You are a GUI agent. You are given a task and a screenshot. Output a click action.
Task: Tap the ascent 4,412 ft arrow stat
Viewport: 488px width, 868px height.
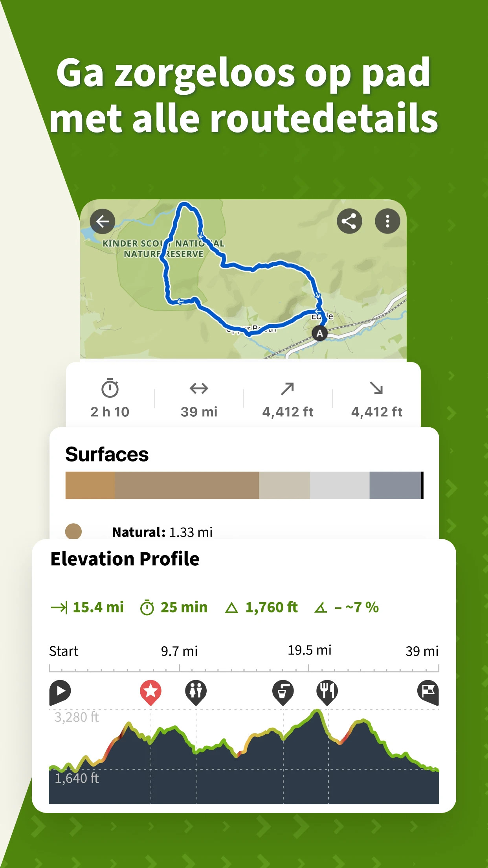[x=288, y=398]
